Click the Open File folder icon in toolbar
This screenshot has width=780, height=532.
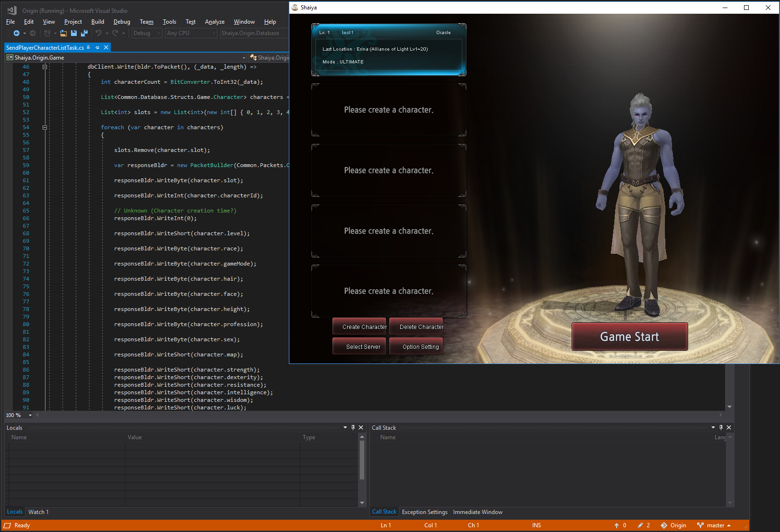63,33
